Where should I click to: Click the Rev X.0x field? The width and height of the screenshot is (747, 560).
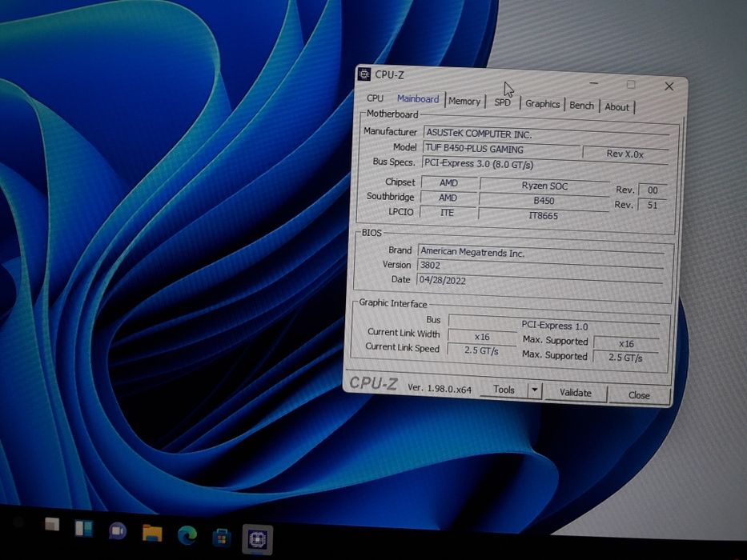pyautogui.click(x=625, y=154)
